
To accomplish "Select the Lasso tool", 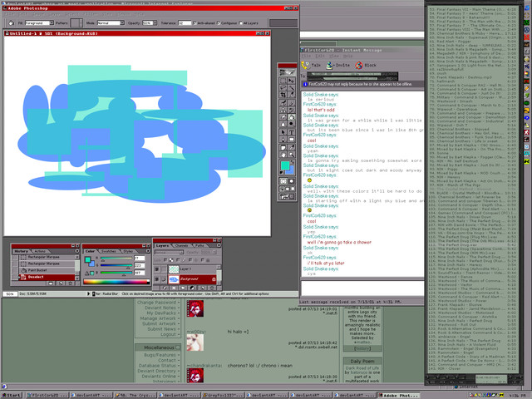I will [x=283, y=87].
